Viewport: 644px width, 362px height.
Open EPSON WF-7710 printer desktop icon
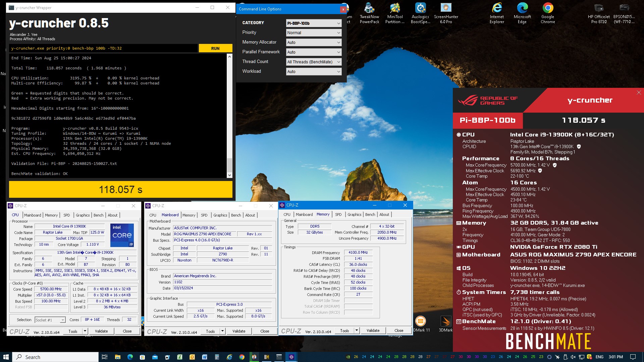pyautogui.click(x=624, y=13)
